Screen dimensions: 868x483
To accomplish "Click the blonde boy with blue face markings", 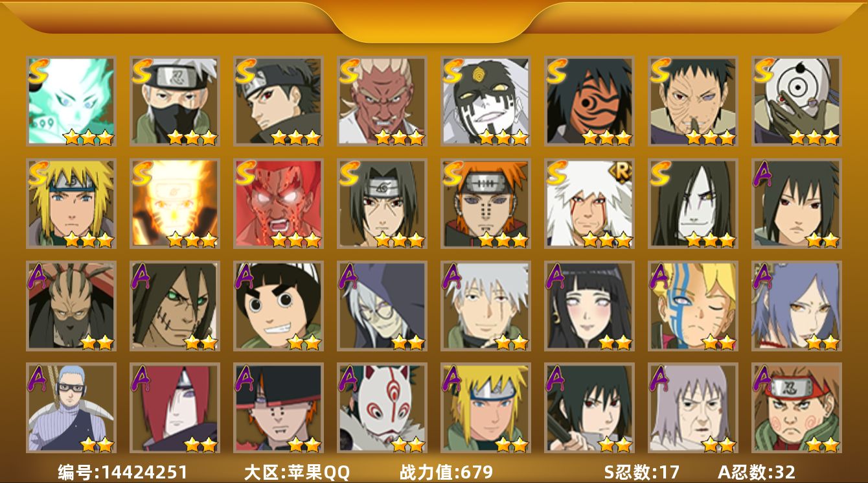I will tap(693, 306).
